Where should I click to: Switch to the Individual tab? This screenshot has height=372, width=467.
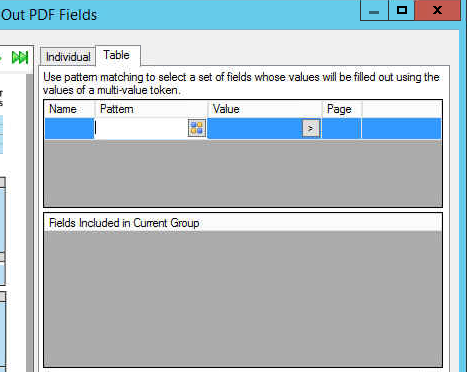click(68, 57)
